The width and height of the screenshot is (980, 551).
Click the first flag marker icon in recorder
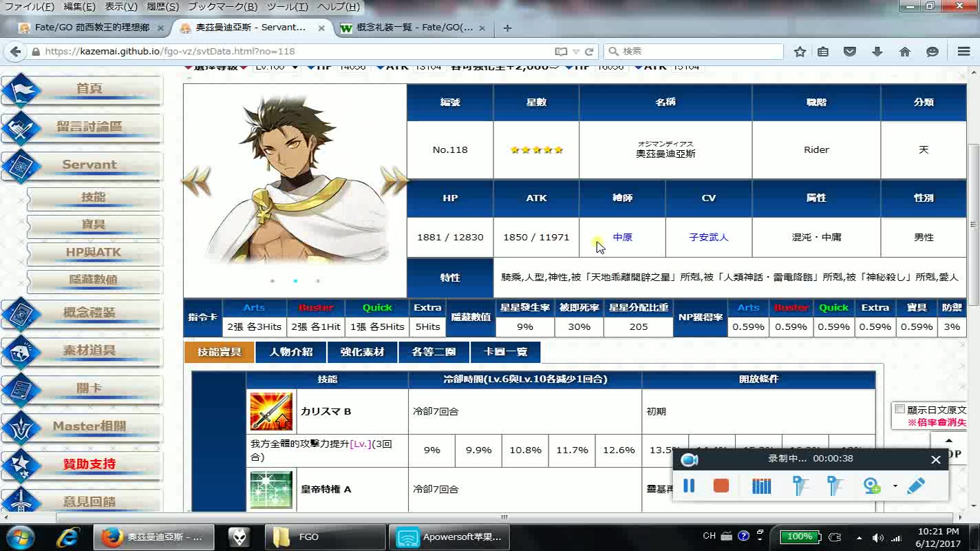pos(800,486)
